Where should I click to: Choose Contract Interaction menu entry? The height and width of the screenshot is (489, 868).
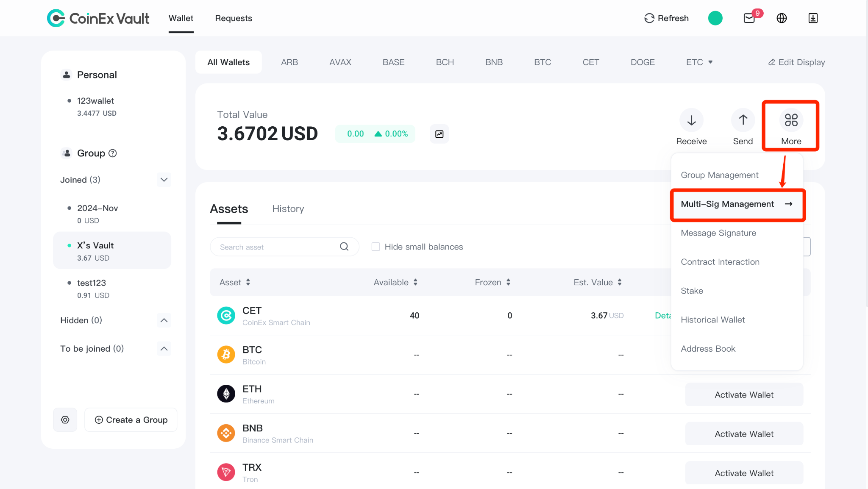pyautogui.click(x=720, y=262)
